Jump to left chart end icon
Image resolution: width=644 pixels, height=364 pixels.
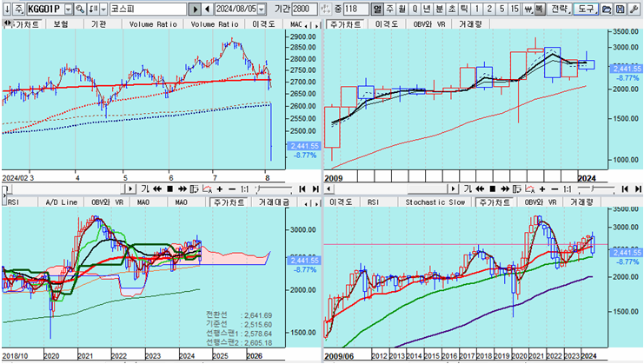pyautogui.click(x=315, y=189)
